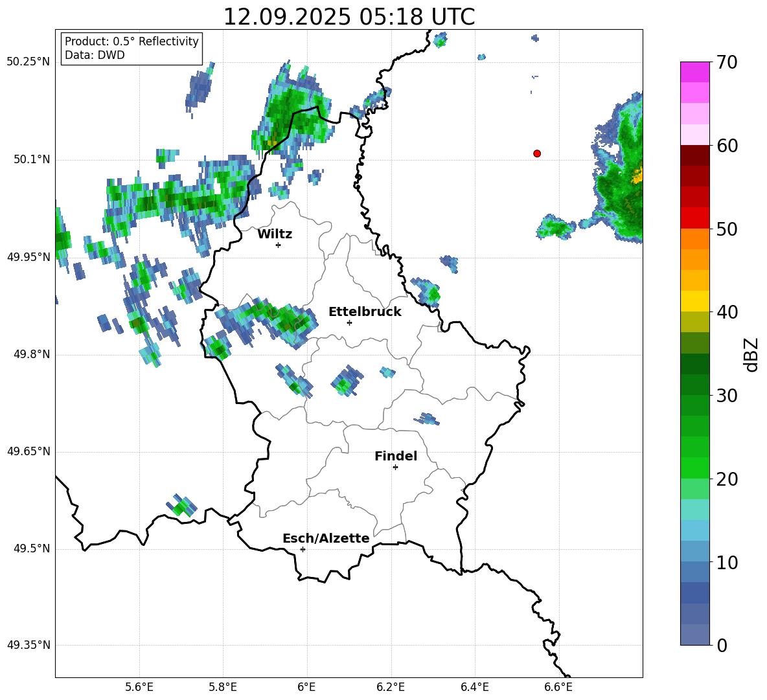Click the 60 dBZ colorbar tick label
Image resolution: width=767 pixels, height=700 pixels.
click(727, 146)
